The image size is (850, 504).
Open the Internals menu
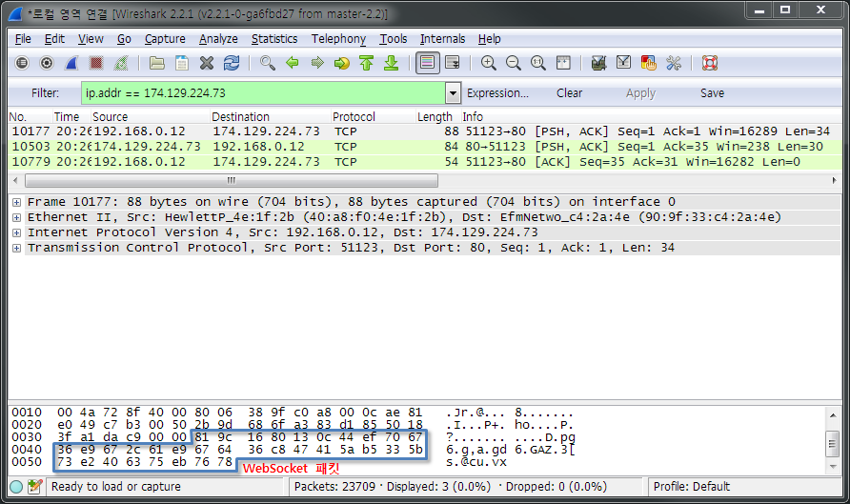[x=442, y=39]
